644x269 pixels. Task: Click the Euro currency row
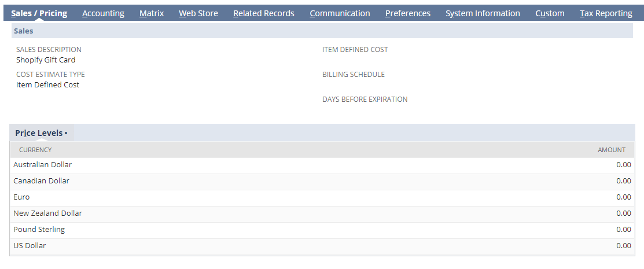(x=22, y=197)
